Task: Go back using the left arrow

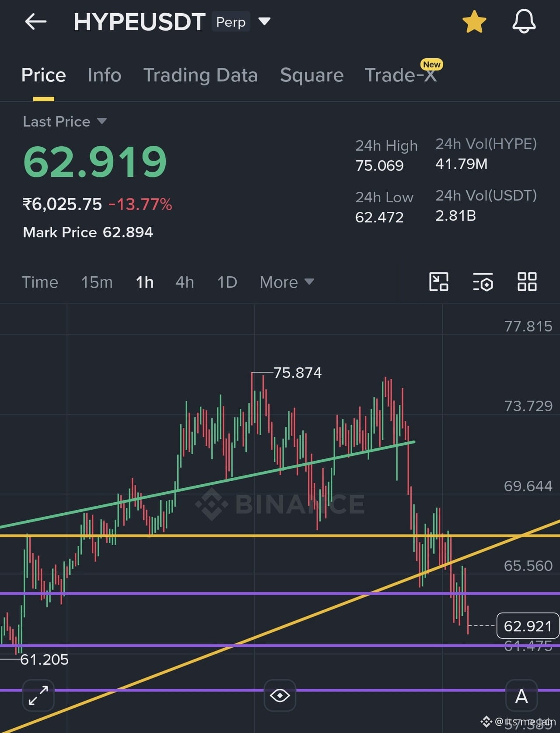Action: click(36, 21)
